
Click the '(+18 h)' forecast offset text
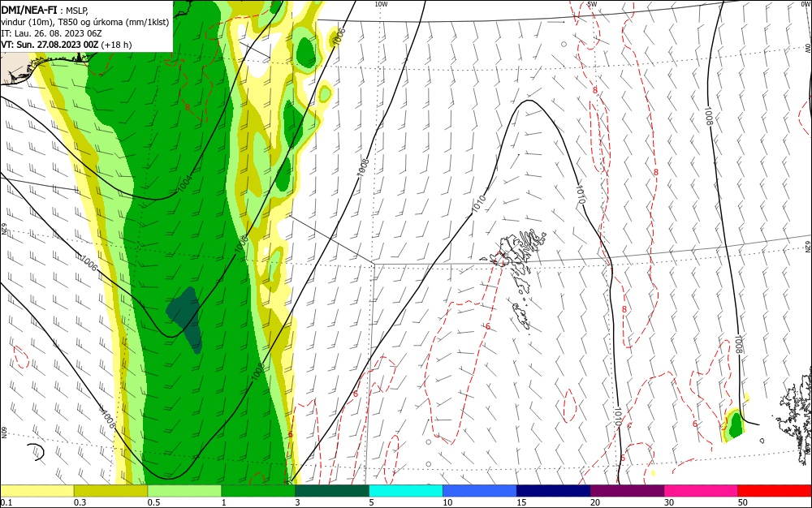pyautogui.click(x=116, y=45)
